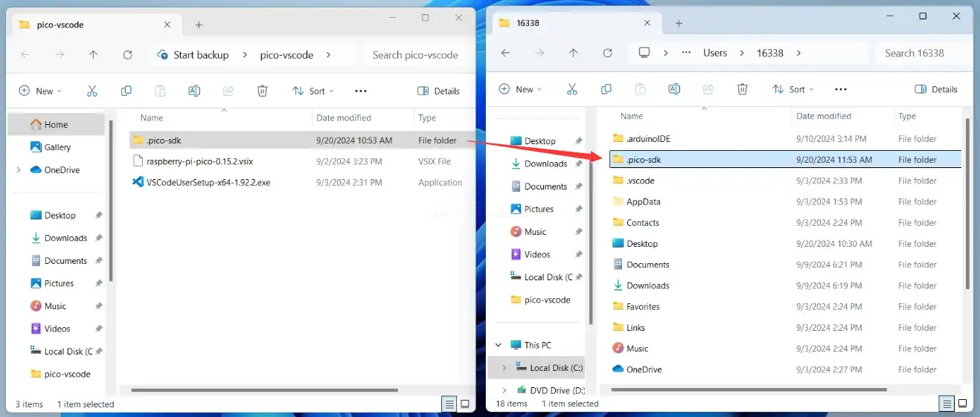This screenshot has height=417, width=980.
Task: Go up one level in 16338 window
Action: pyautogui.click(x=573, y=53)
